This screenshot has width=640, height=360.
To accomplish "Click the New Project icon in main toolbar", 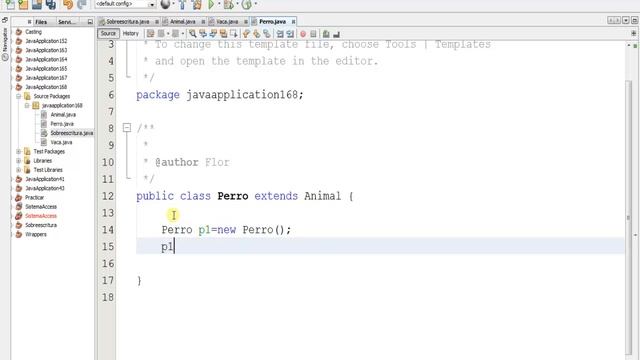I will (x=23, y=4).
